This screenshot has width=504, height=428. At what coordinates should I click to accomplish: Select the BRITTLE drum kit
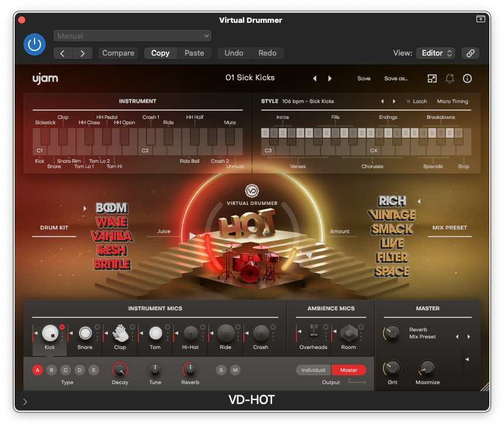(112, 264)
